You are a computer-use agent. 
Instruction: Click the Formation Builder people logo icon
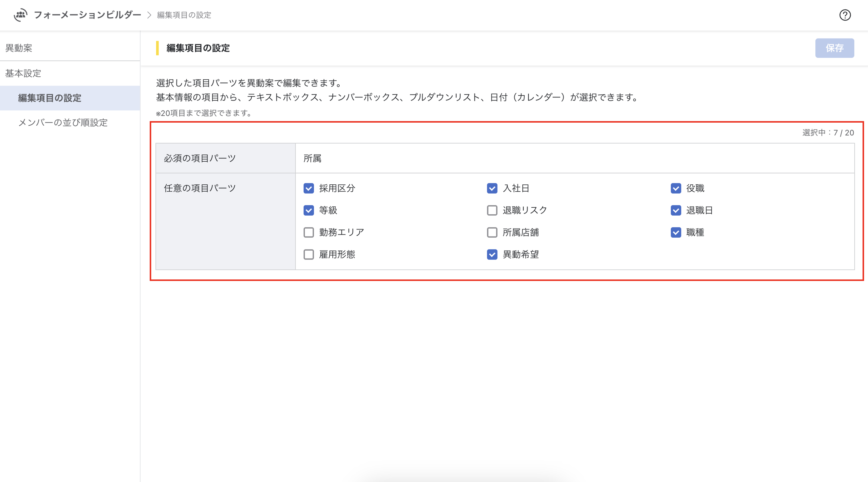click(21, 15)
